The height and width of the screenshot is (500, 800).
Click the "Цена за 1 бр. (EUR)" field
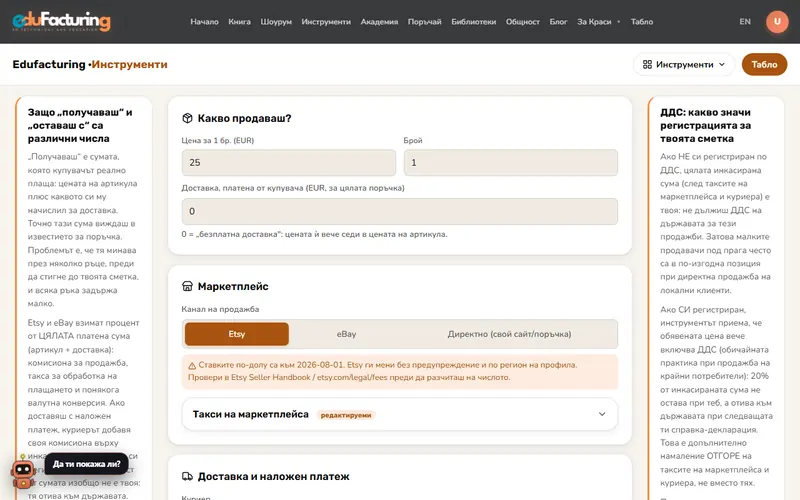(x=288, y=162)
